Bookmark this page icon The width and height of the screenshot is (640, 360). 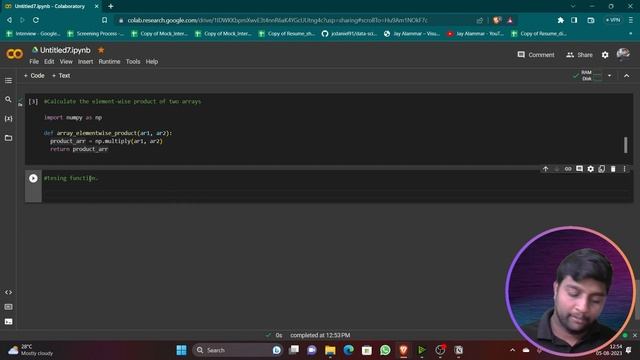click(x=104, y=20)
